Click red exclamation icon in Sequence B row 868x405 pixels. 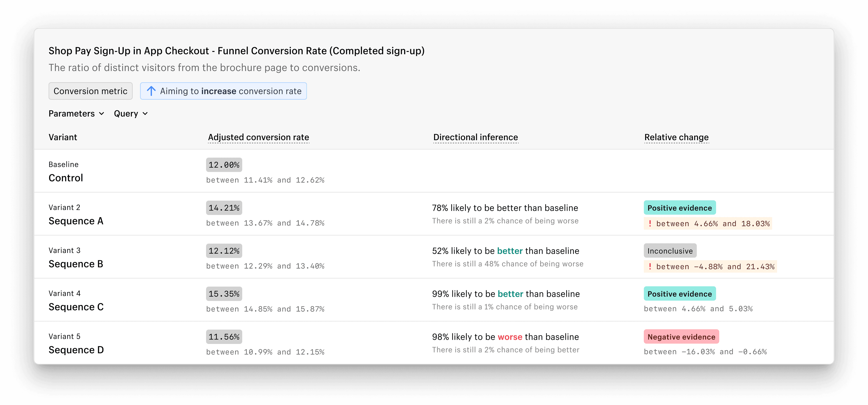click(650, 266)
